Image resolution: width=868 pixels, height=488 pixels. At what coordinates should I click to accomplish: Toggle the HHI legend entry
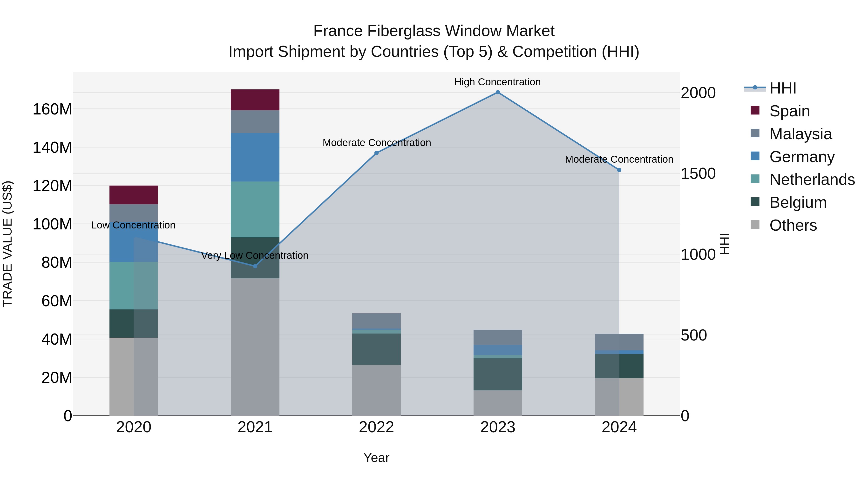[770, 88]
